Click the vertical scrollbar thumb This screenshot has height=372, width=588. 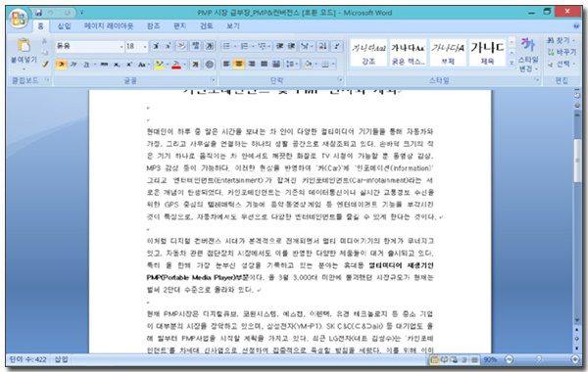(577, 160)
